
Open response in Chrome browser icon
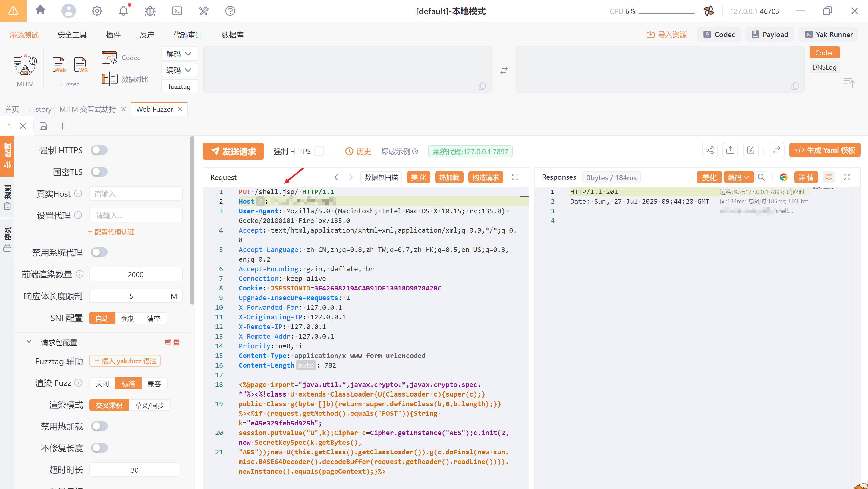[x=783, y=177]
